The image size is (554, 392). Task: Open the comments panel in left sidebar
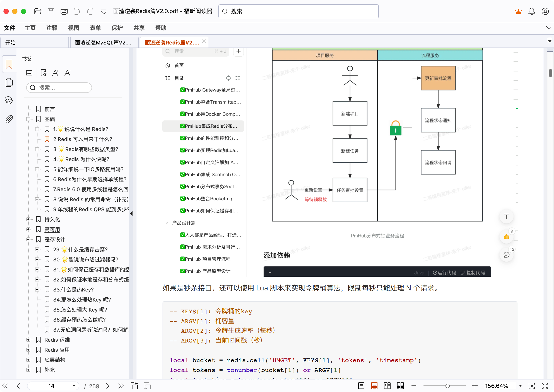click(x=9, y=100)
